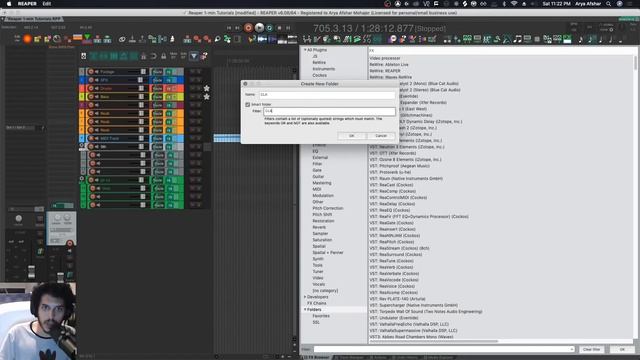This screenshot has width=640, height=360.
Task: Click Cancel in Create New Folder dialog
Action: (x=381, y=136)
